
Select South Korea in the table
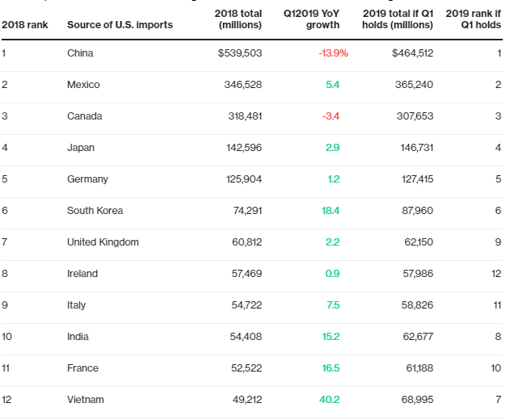coord(95,211)
